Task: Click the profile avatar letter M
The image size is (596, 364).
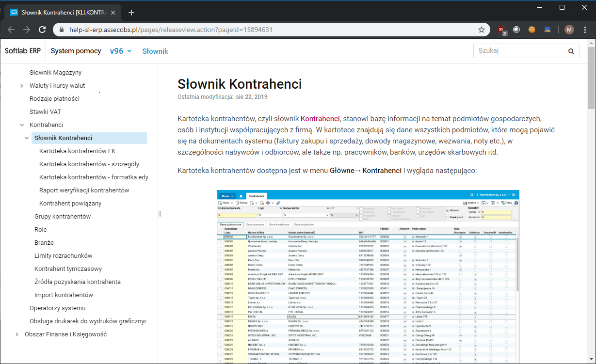Action: pos(569,30)
